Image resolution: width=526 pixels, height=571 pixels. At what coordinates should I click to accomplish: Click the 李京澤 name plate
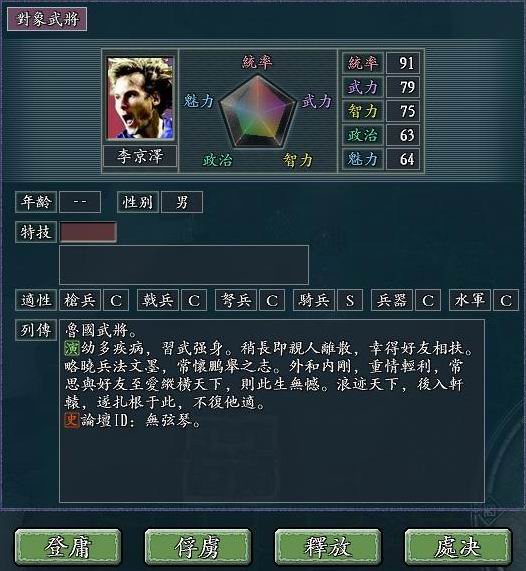(140, 156)
